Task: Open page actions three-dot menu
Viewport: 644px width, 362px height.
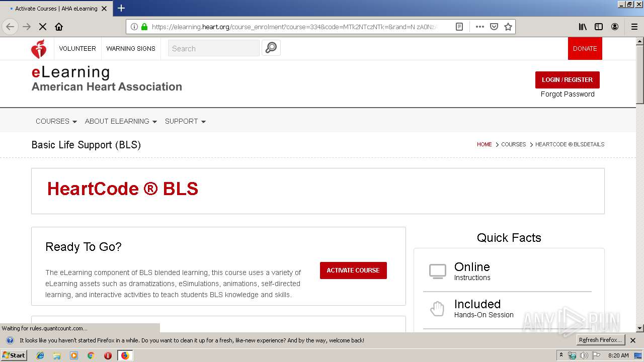Action: [480, 27]
